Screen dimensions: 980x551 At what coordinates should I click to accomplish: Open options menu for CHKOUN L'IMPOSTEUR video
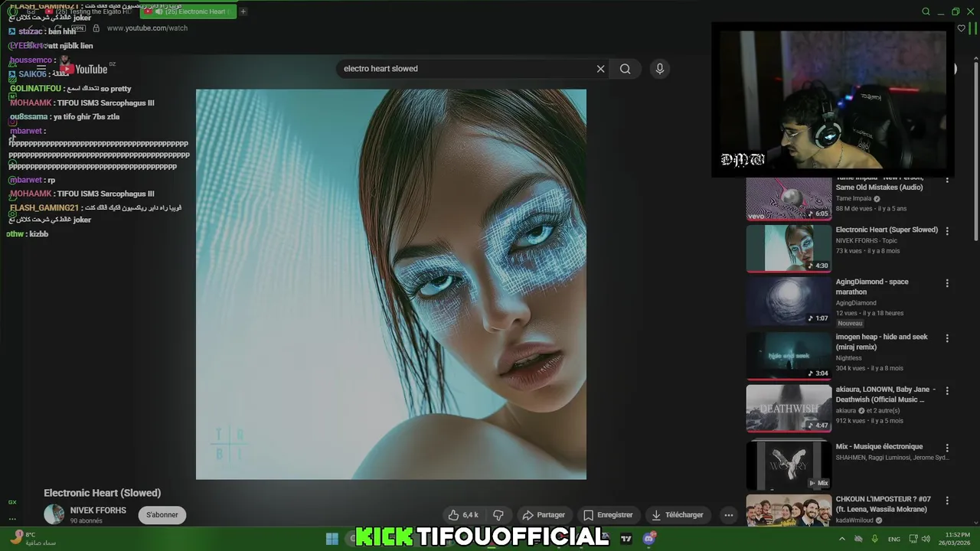point(947,500)
